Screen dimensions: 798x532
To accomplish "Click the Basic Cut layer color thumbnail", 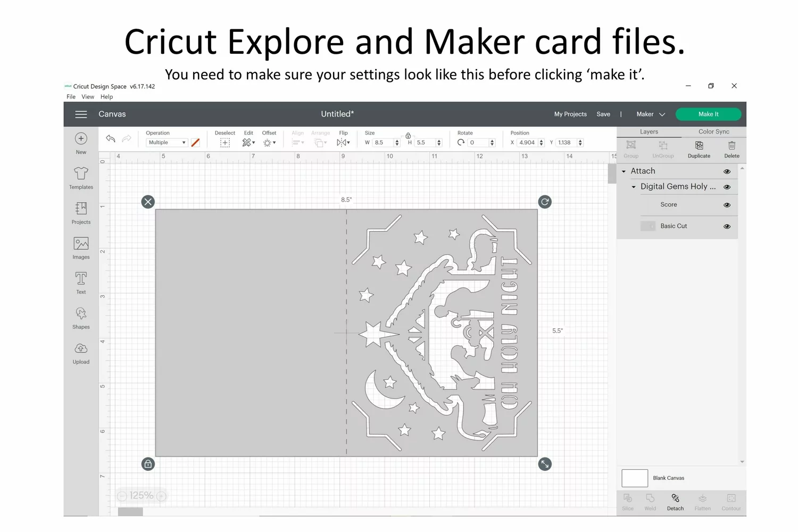I will pyautogui.click(x=648, y=226).
